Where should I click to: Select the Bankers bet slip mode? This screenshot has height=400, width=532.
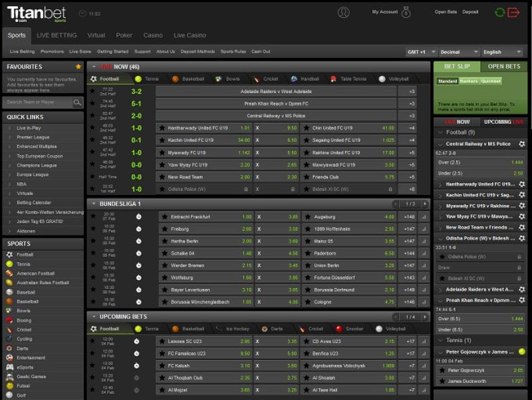pyautogui.click(x=469, y=81)
